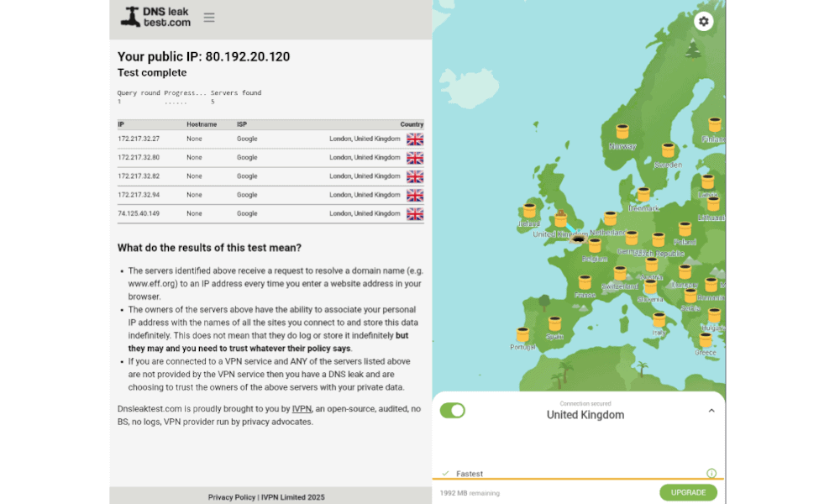Select the Norway tunnel on the map
Viewport: 840px width, 504px height.
(622, 132)
